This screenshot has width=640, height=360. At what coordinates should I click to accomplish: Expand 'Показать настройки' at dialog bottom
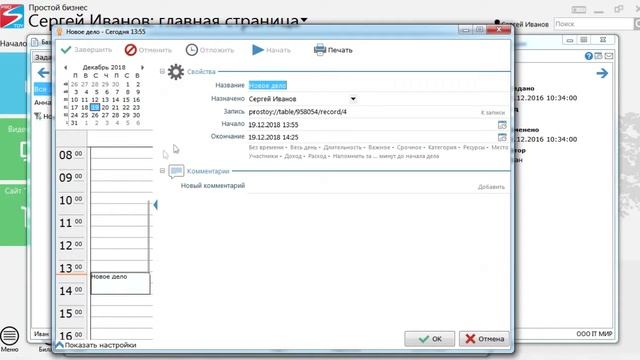tap(96, 345)
